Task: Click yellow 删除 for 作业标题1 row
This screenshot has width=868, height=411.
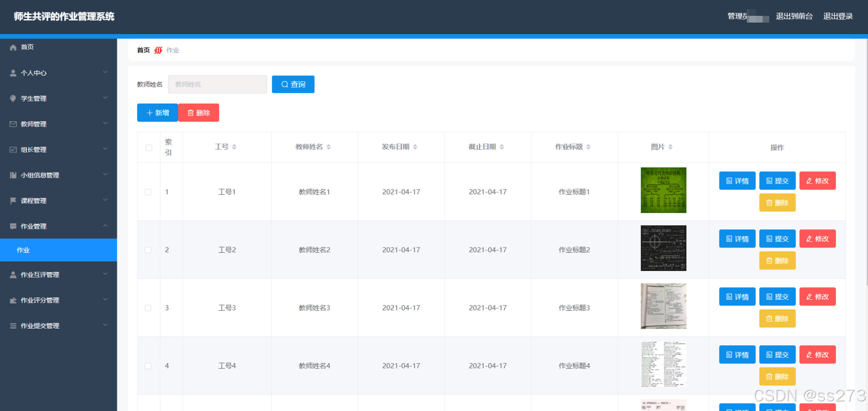Action: (x=777, y=203)
